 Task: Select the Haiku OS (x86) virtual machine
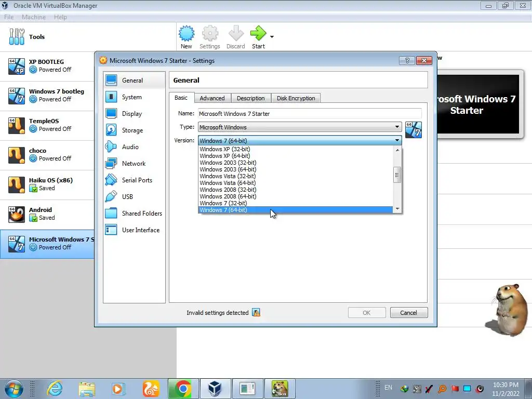47,184
